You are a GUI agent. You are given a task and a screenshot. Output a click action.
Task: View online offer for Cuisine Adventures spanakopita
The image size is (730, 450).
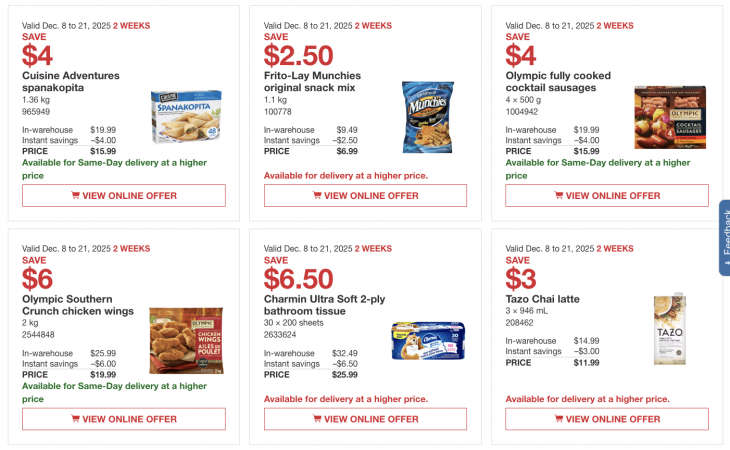(124, 196)
